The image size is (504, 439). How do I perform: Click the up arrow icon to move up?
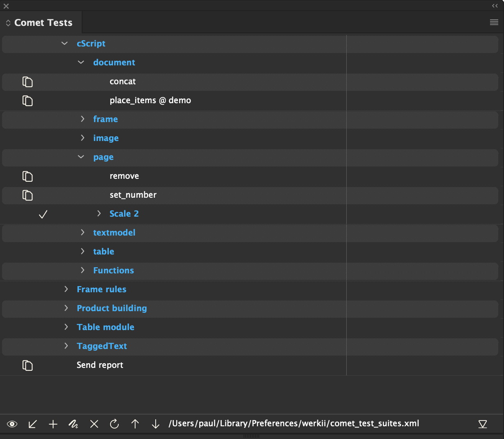click(x=135, y=424)
